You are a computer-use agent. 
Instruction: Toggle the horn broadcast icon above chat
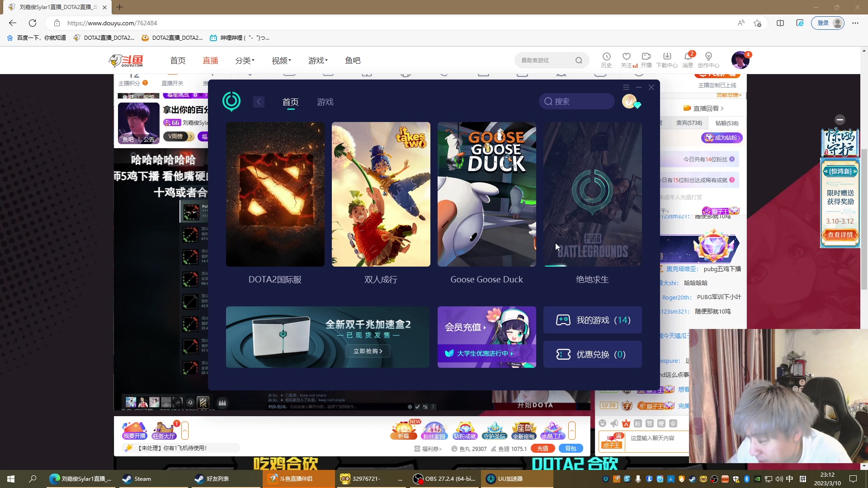point(614,423)
